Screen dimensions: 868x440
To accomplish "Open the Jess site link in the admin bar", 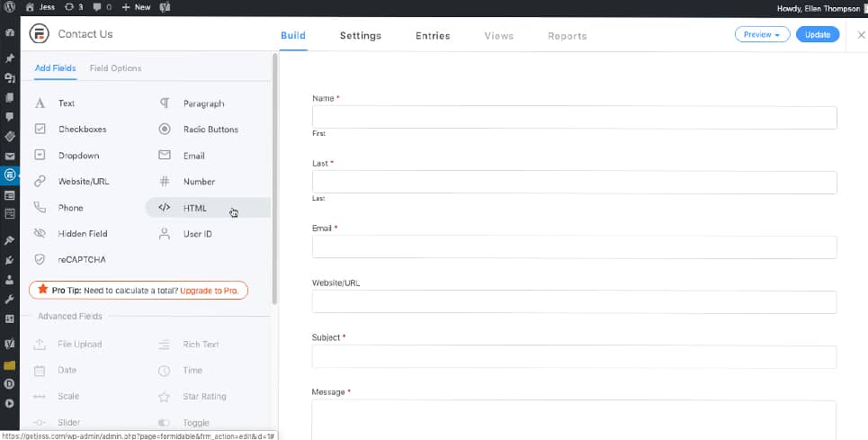I will point(40,7).
